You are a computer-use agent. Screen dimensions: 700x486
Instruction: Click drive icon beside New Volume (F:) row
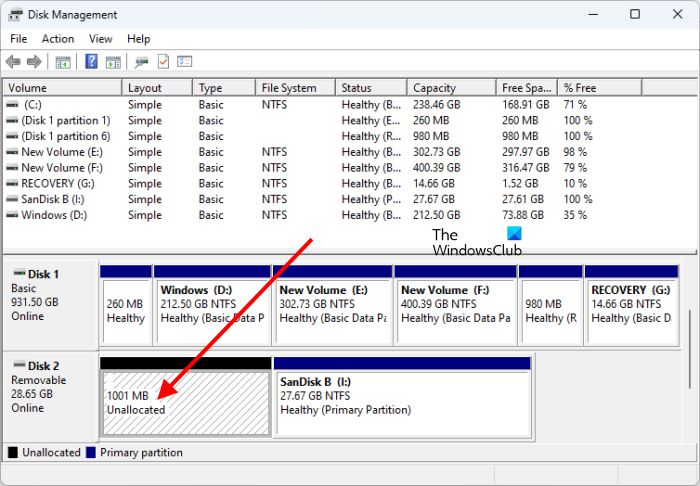(12, 168)
